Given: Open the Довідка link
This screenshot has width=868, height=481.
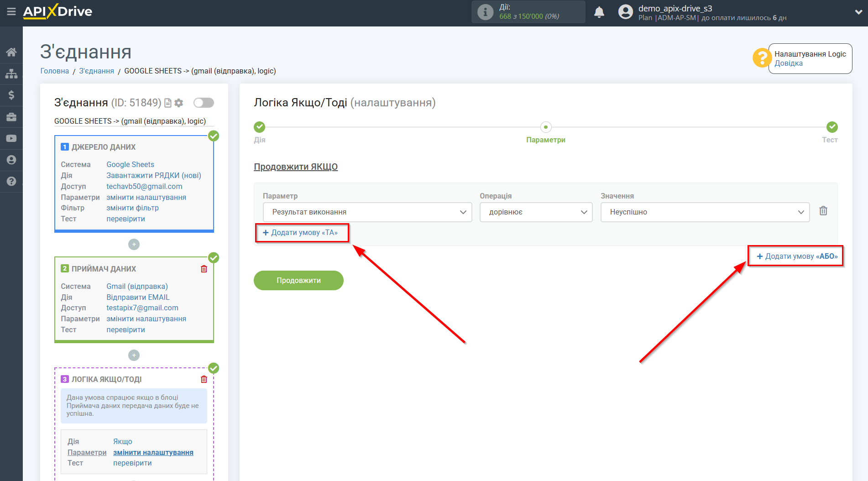Looking at the screenshot, I should (788, 63).
